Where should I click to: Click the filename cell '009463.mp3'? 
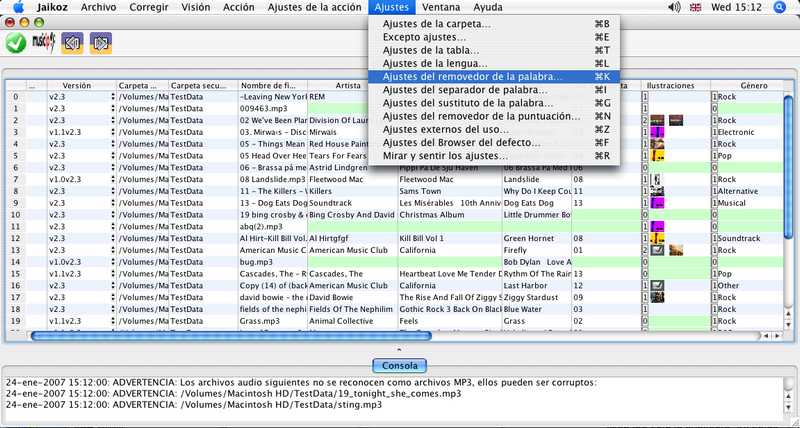tap(273, 109)
